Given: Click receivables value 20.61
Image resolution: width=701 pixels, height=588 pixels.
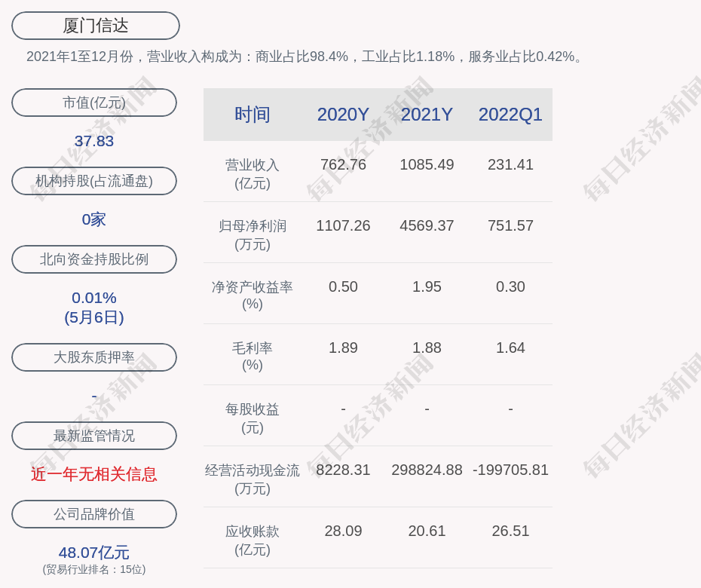Looking at the screenshot, I should pyautogui.click(x=427, y=531).
